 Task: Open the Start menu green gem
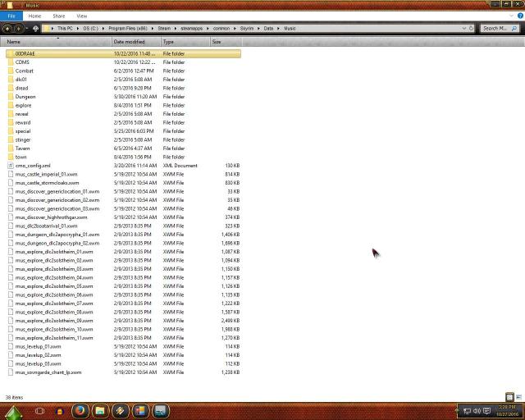point(13,413)
